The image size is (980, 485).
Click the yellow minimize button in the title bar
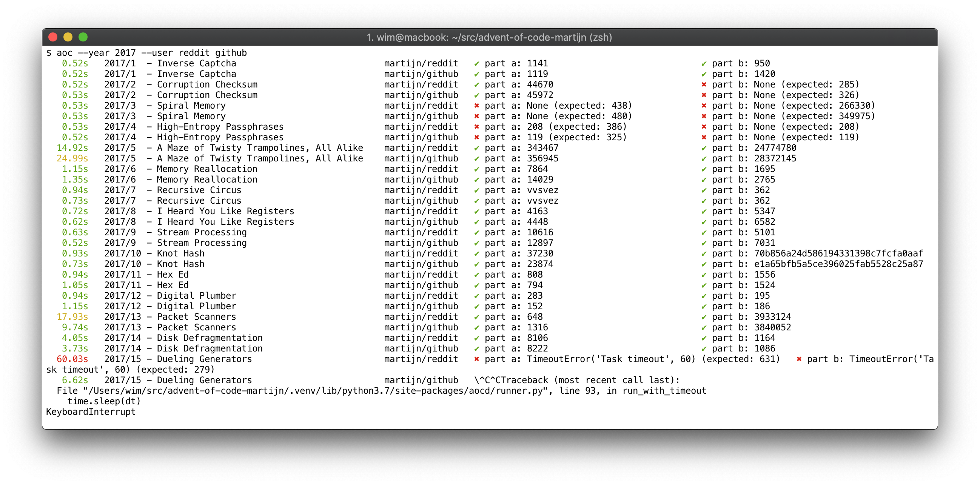pyautogui.click(x=68, y=37)
